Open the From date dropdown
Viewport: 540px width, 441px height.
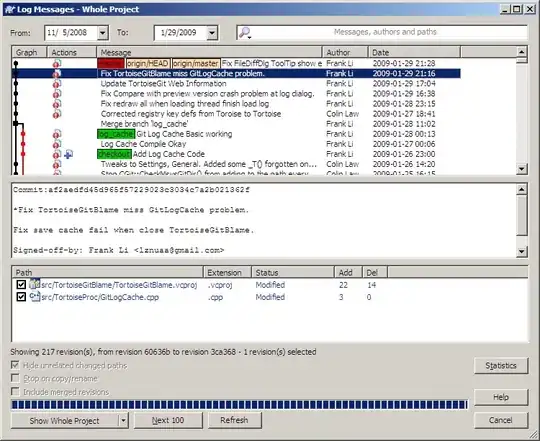pos(103,33)
